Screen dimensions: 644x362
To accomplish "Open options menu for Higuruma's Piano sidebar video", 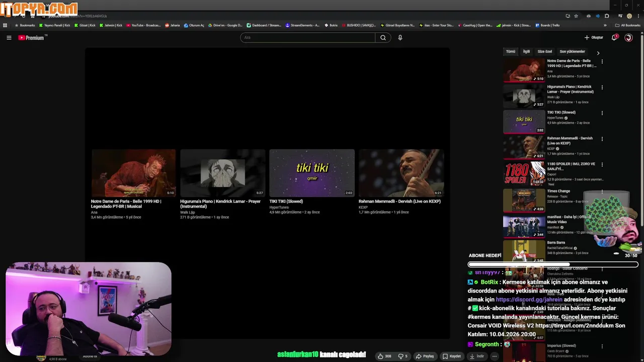I will pyautogui.click(x=602, y=87).
